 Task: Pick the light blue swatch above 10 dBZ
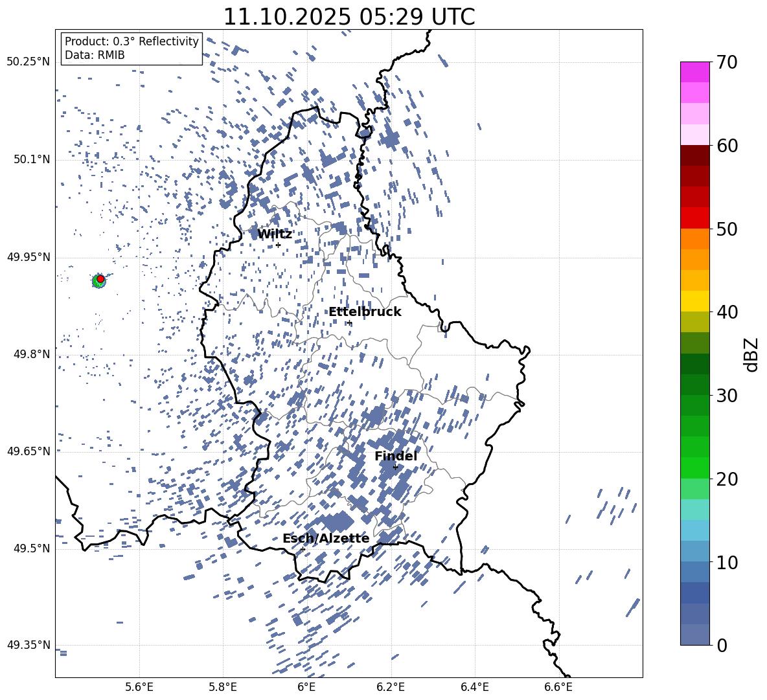pos(695,552)
